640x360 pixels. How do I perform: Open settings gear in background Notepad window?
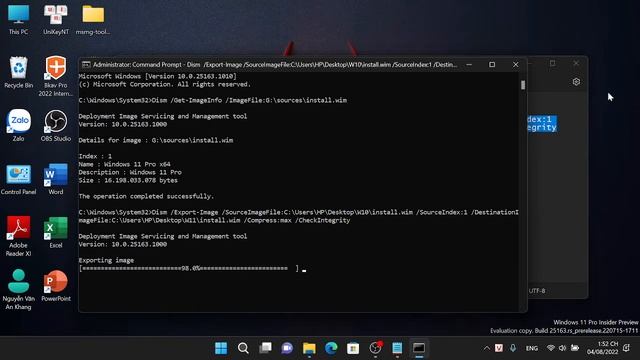(x=576, y=82)
